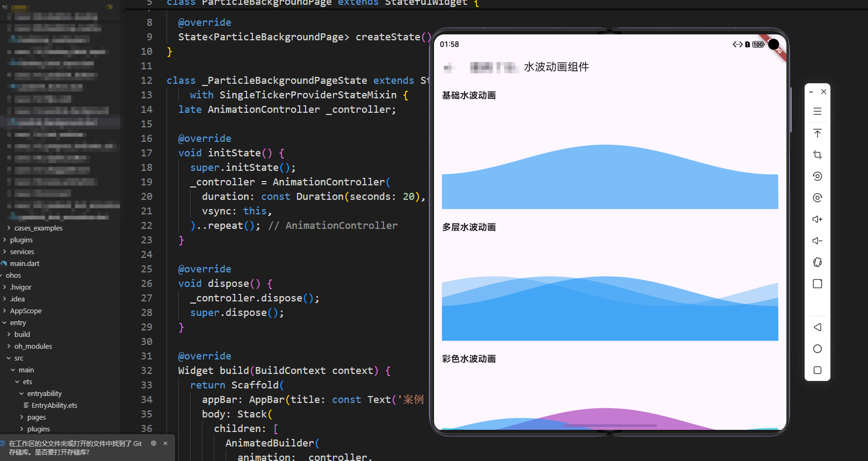The width and height of the screenshot is (868, 461).
Task: Expand the services folder
Action: [4, 251]
